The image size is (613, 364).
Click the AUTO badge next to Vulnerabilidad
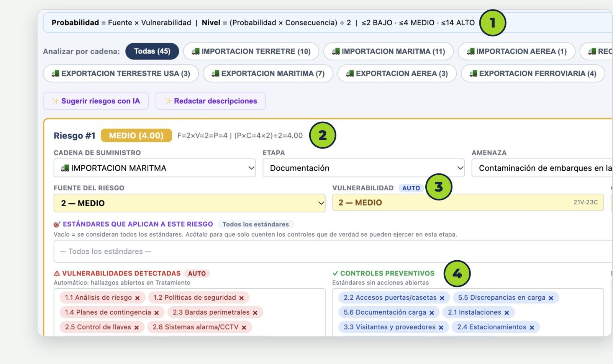tap(411, 188)
